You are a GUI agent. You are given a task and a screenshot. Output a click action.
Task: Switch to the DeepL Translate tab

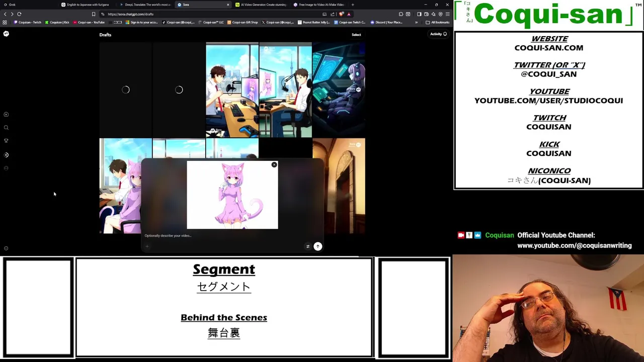(x=145, y=5)
